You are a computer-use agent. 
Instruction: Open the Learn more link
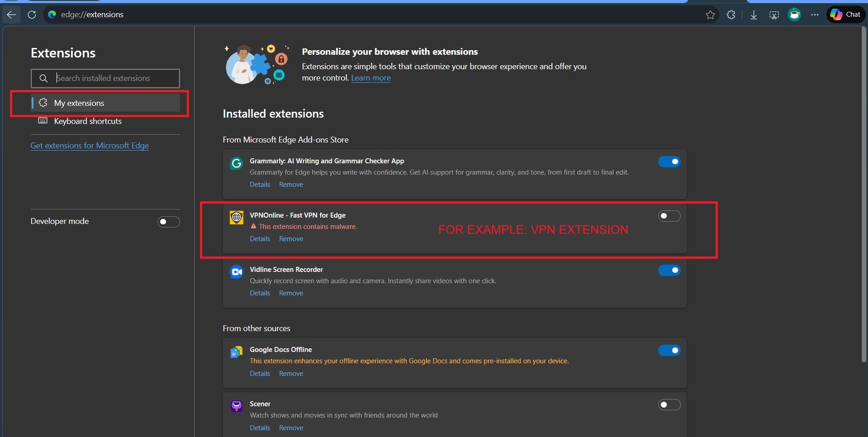pyautogui.click(x=370, y=78)
